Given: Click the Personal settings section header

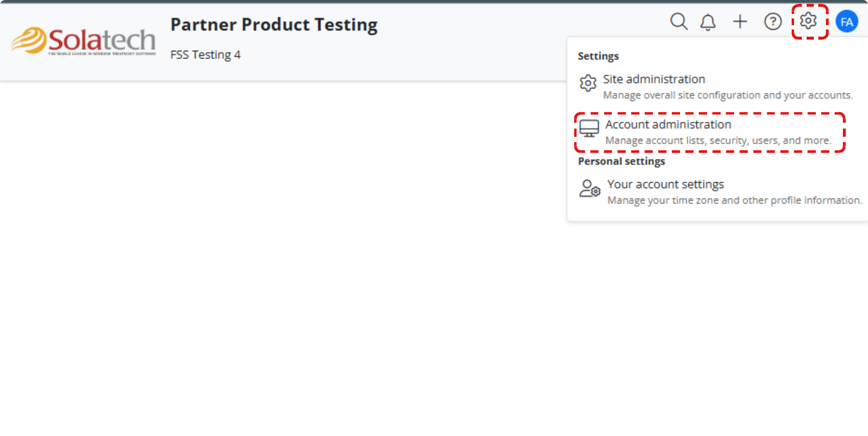Looking at the screenshot, I should (x=621, y=161).
